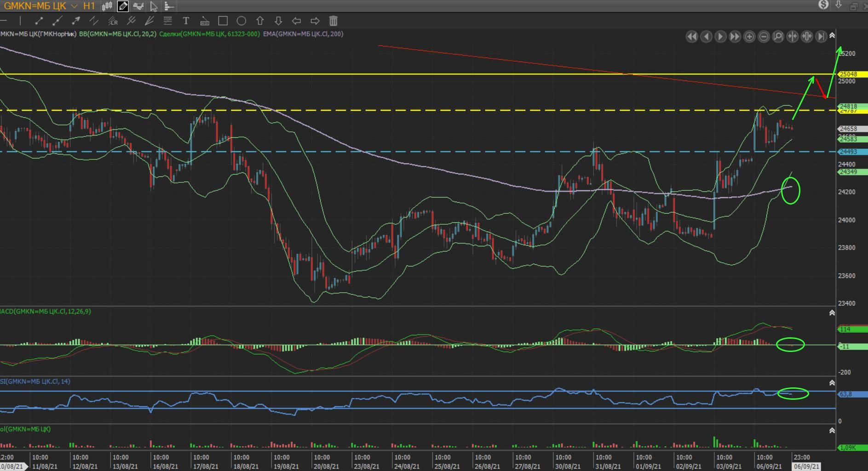Insert a left arrow marker

point(296,21)
